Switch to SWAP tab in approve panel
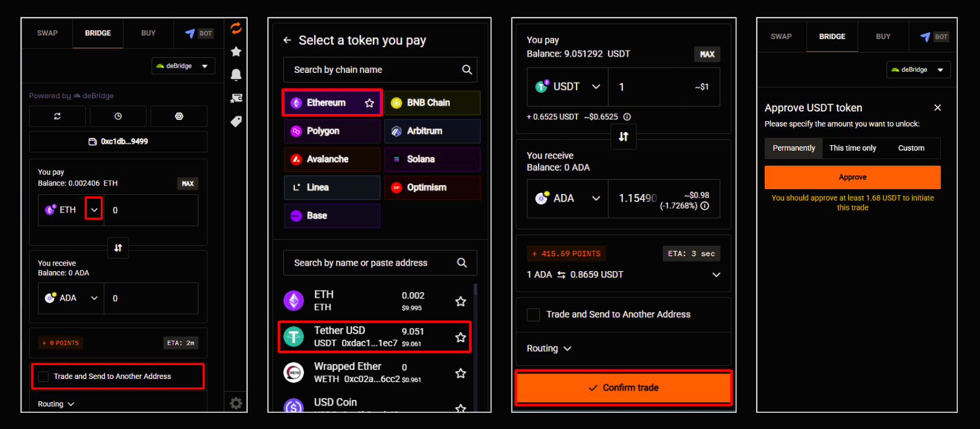The height and width of the screenshot is (429, 980). 781,37
